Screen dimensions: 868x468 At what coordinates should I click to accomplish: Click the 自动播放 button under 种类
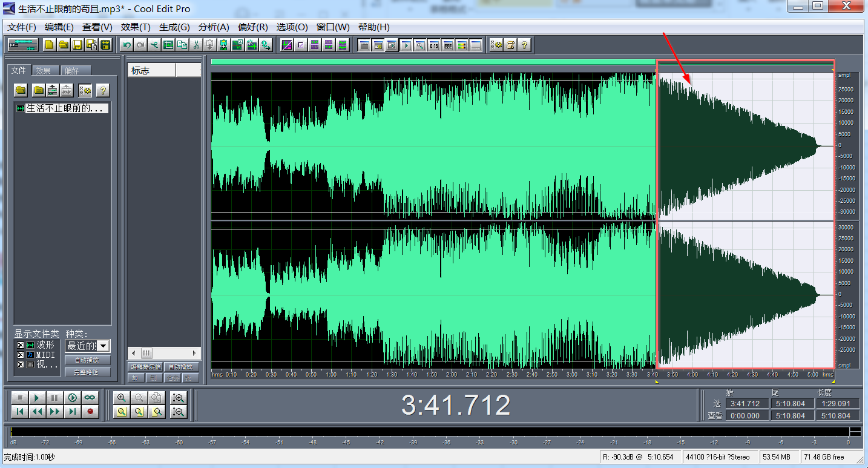pos(88,360)
